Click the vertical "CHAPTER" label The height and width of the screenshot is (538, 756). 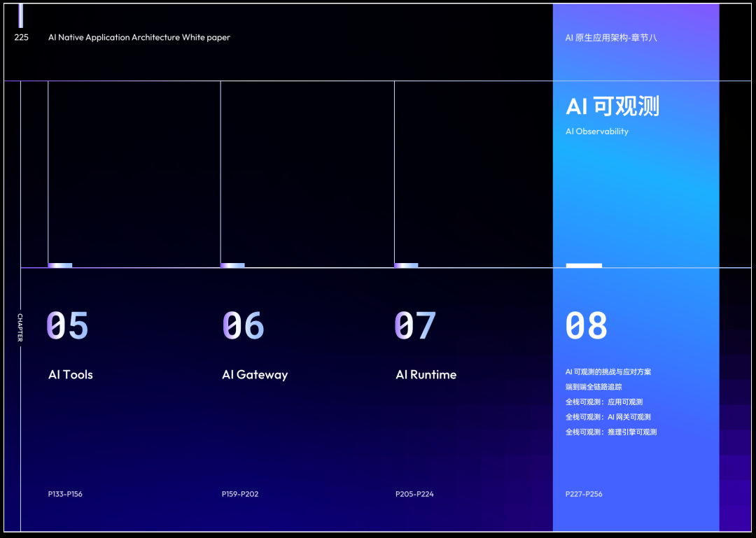[x=20, y=327]
